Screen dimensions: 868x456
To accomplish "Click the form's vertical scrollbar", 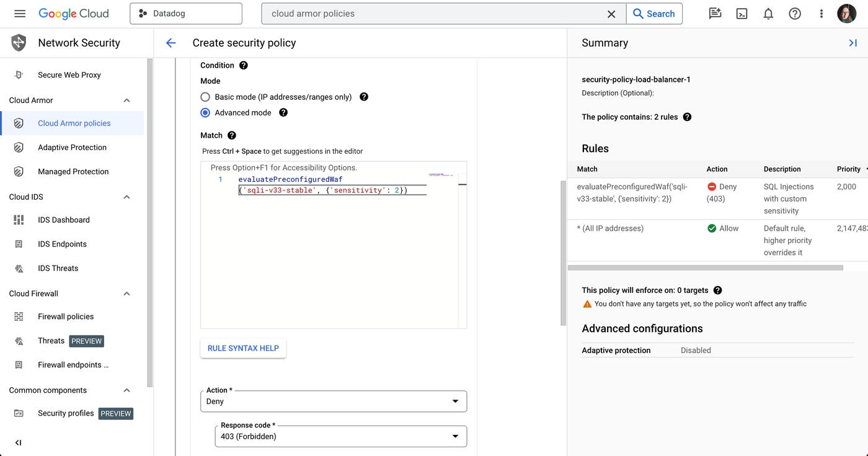I will click(x=563, y=253).
